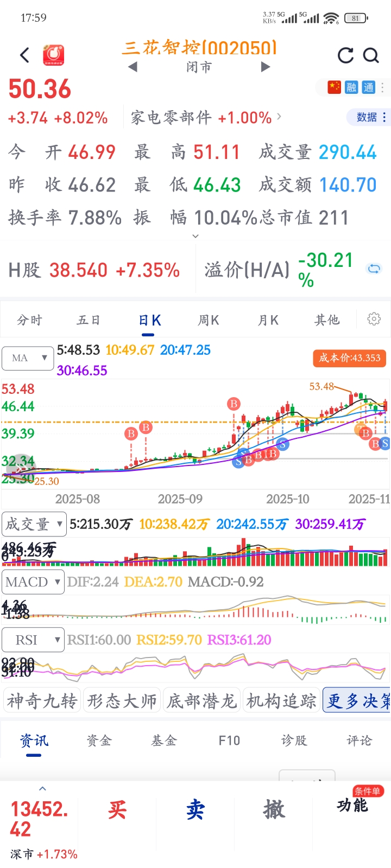Select the 分时 chart tab
This screenshot has width=391, height=868.
(x=29, y=320)
